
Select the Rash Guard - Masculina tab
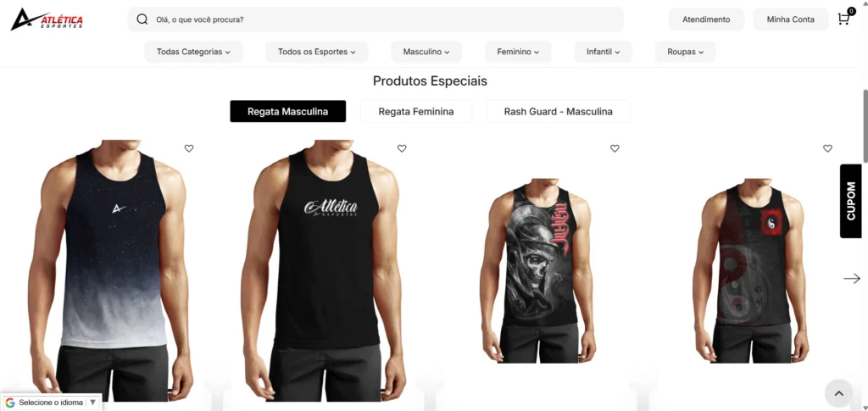[558, 111]
